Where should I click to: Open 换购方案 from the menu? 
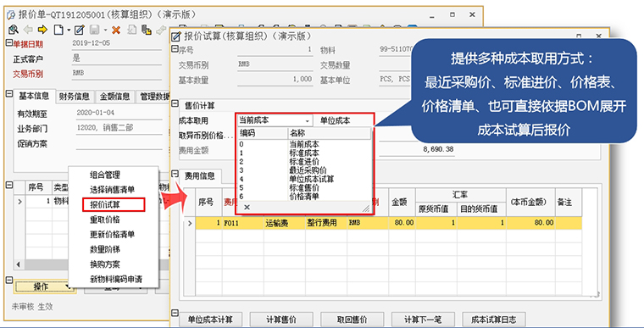[x=105, y=264]
